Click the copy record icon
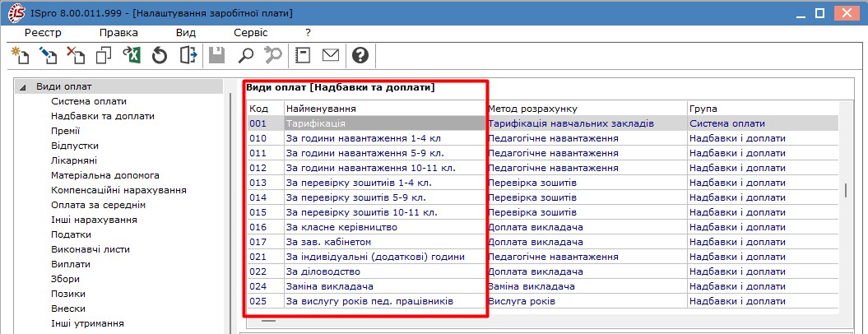Image resolution: width=868 pixels, height=334 pixels. [x=104, y=55]
